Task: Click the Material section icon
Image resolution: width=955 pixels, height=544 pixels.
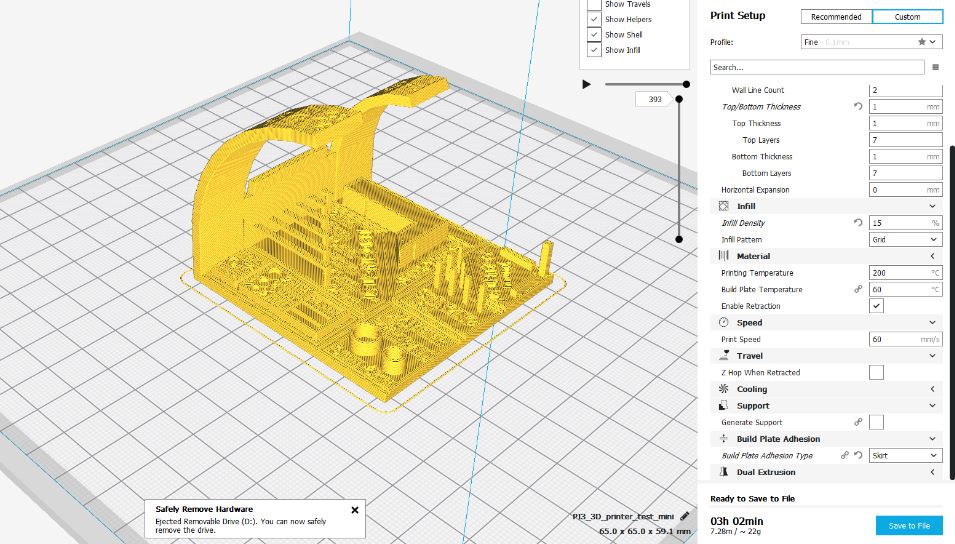Action: [724, 256]
